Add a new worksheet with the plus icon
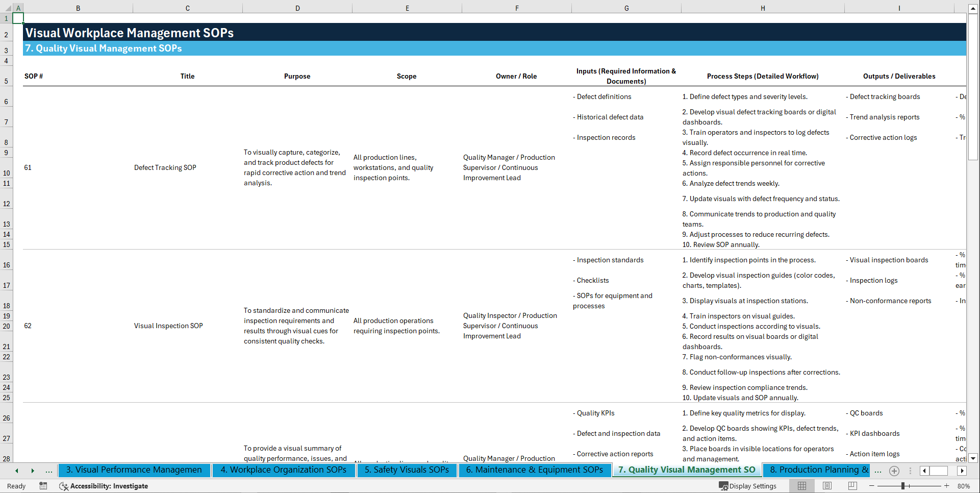Viewport: 980px width, 493px height. point(894,471)
